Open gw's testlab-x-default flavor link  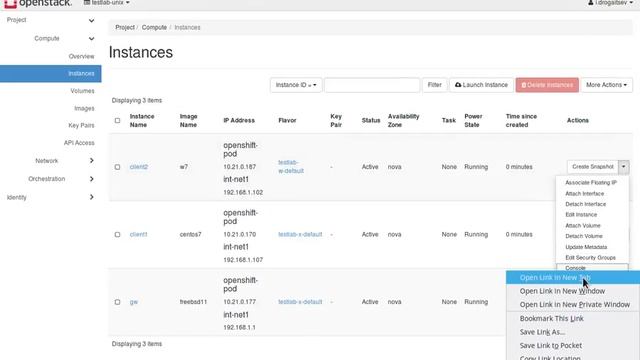pyautogui.click(x=300, y=302)
